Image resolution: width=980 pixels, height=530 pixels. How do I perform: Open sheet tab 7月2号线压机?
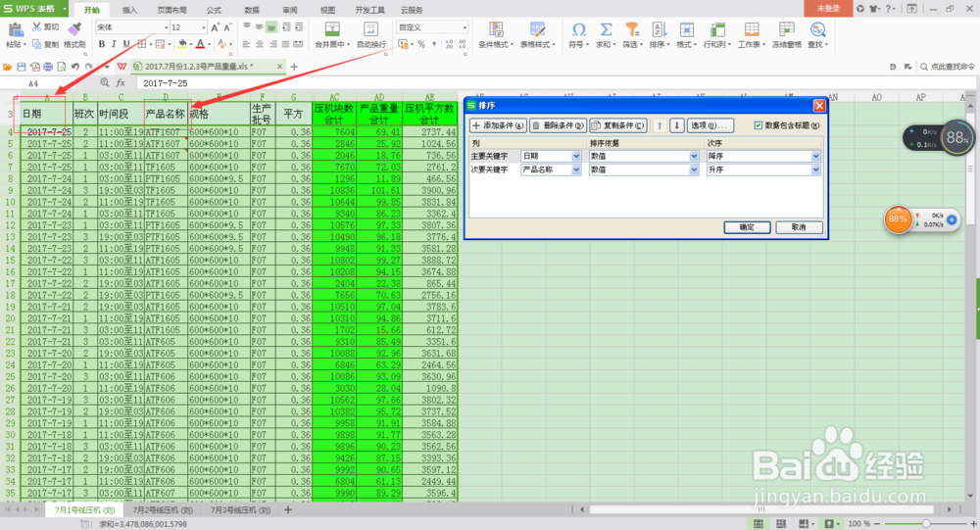[163, 510]
